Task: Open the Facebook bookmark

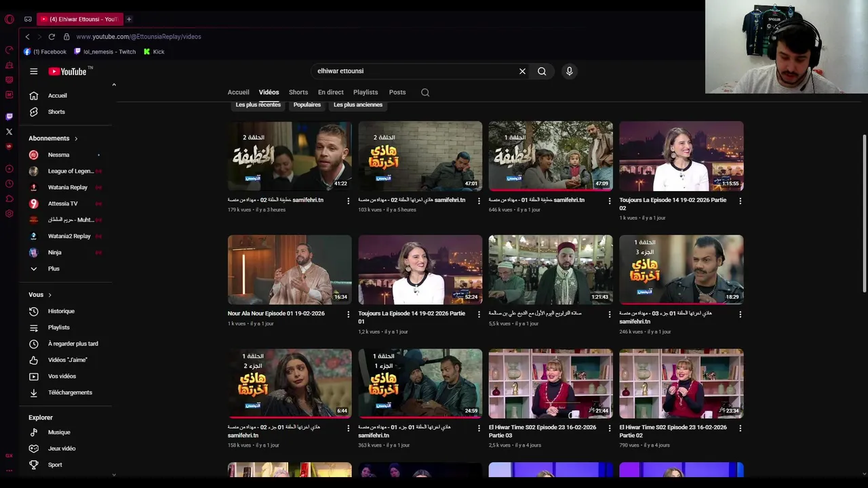Action: (x=45, y=52)
